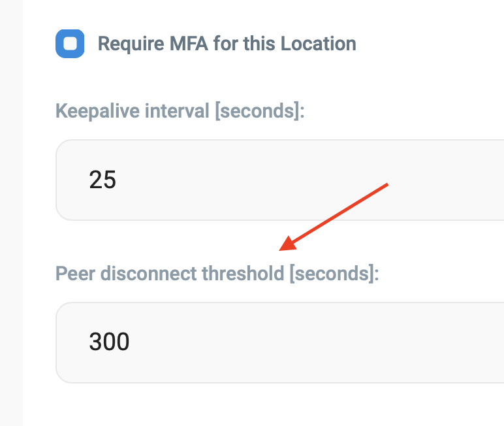Focus the Peer disconnect threshold input field
The width and height of the screenshot is (504, 426).
[294, 342]
